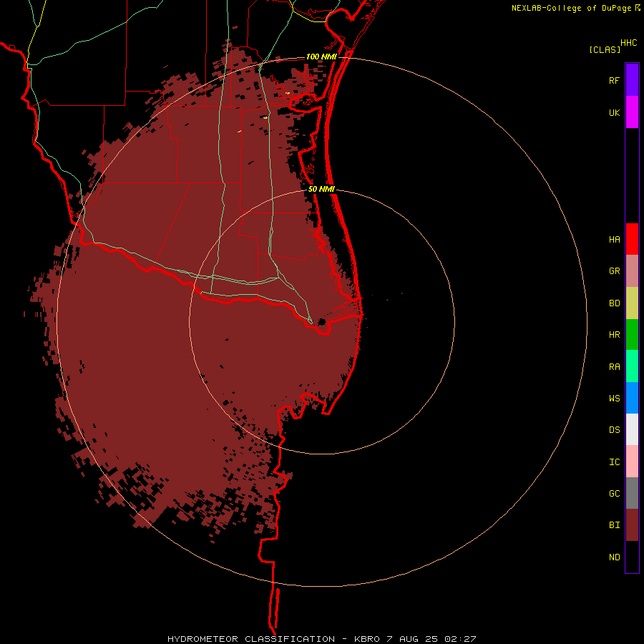Click the UK legend label
Viewport: 644px width, 644px height.
click(614, 112)
